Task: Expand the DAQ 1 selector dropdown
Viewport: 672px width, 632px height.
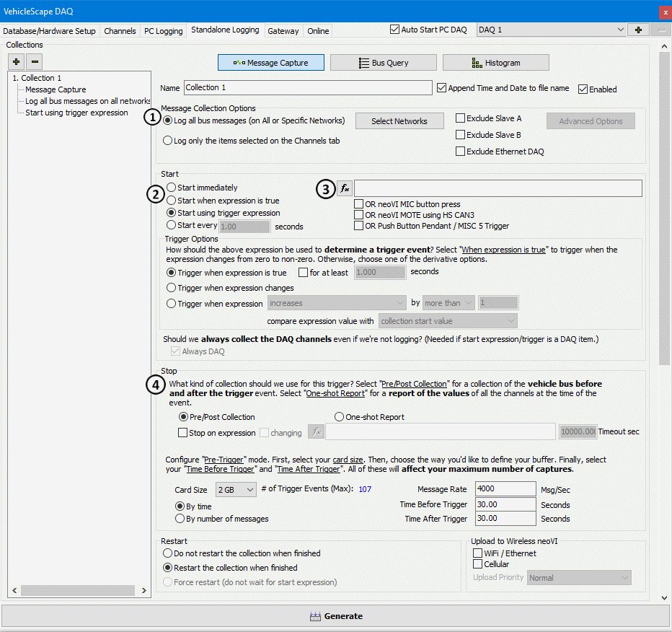Action: click(621, 30)
